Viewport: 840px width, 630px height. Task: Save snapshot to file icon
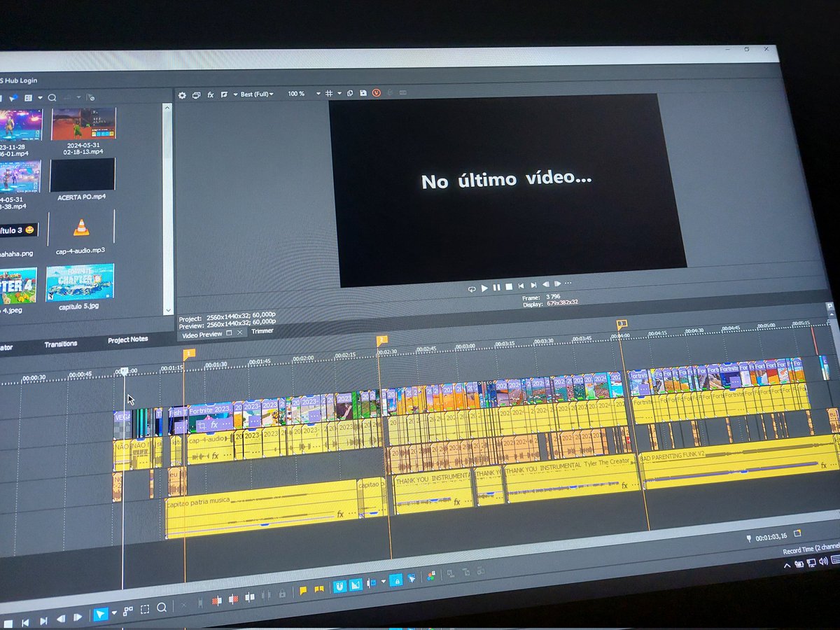coord(363,92)
